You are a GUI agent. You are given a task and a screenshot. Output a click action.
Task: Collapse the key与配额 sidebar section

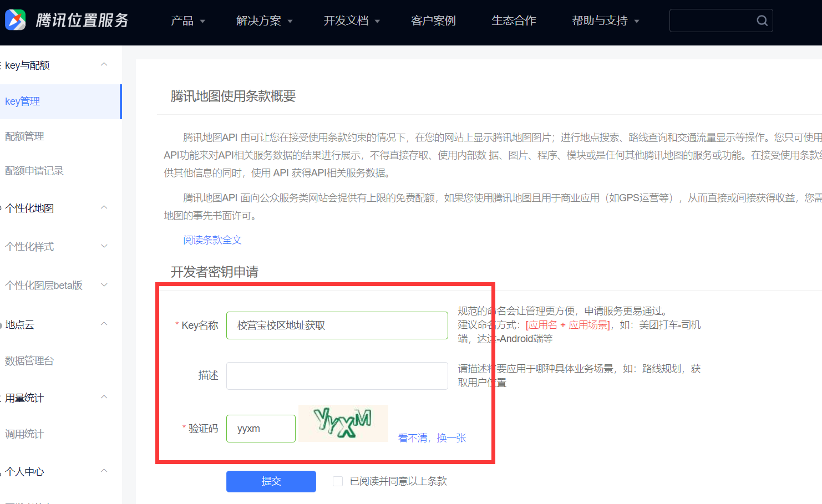pos(104,65)
